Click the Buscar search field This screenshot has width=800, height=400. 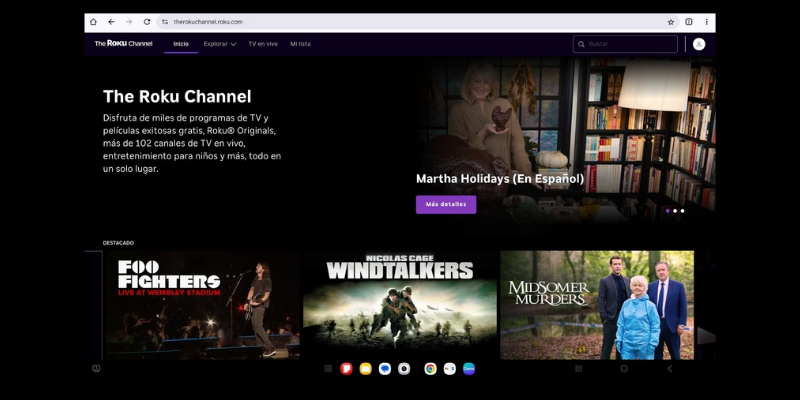click(x=630, y=44)
